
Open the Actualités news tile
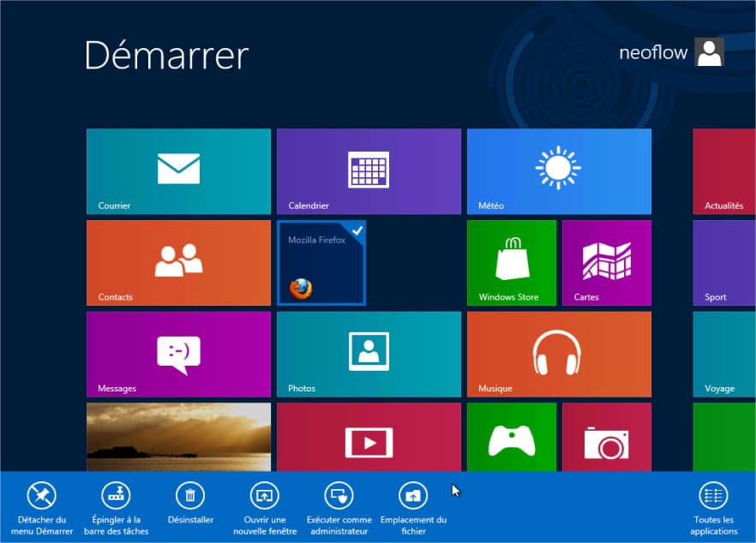[x=724, y=171]
